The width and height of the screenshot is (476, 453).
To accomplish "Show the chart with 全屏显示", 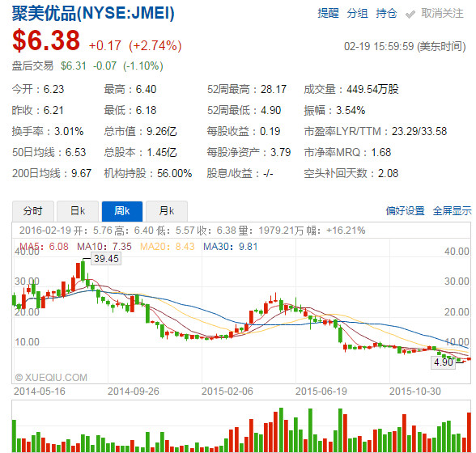I will tap(452, 211).
